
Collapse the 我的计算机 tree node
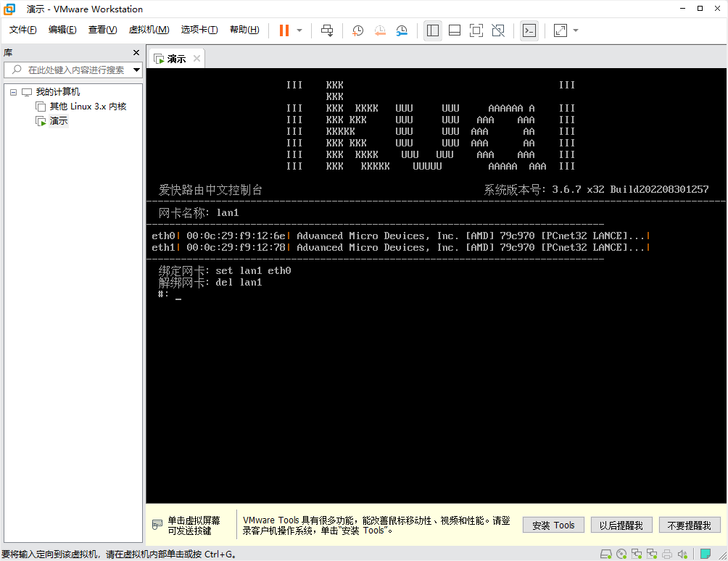coord(14,92)
